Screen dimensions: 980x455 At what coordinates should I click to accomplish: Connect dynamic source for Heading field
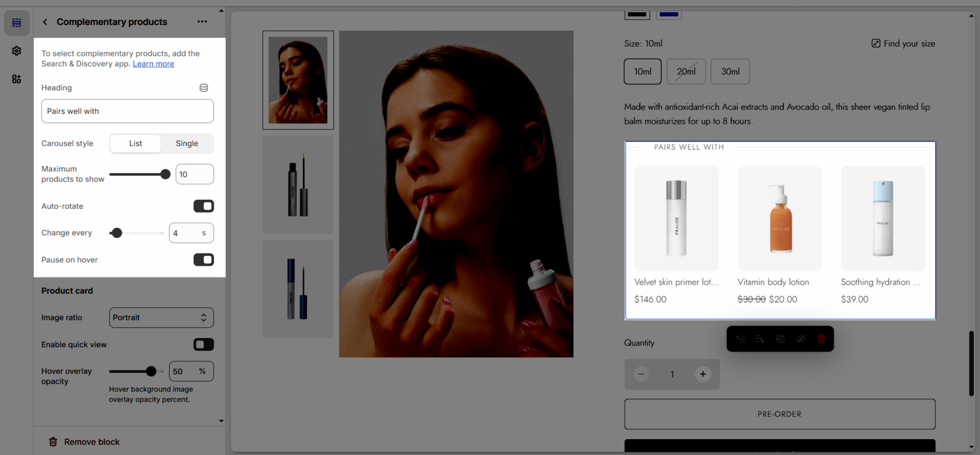203,88
